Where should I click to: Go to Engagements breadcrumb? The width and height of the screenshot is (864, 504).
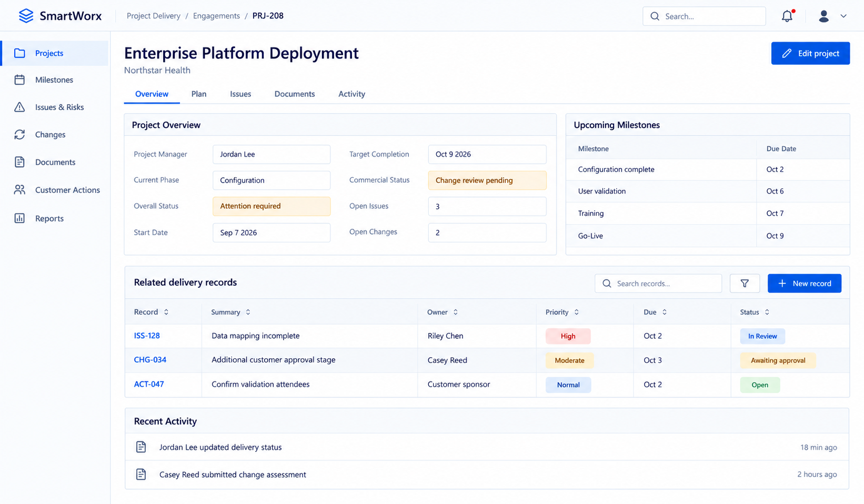point(216,16)
